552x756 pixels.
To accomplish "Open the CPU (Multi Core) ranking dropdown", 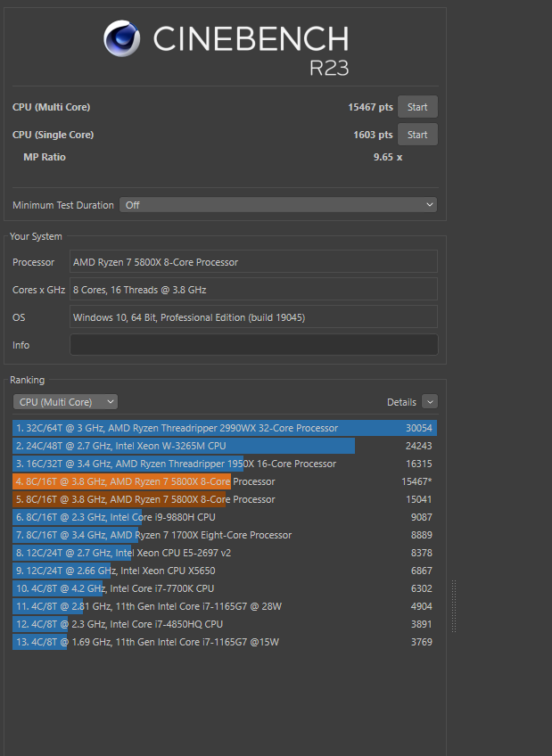I will (x=66, y=402).
